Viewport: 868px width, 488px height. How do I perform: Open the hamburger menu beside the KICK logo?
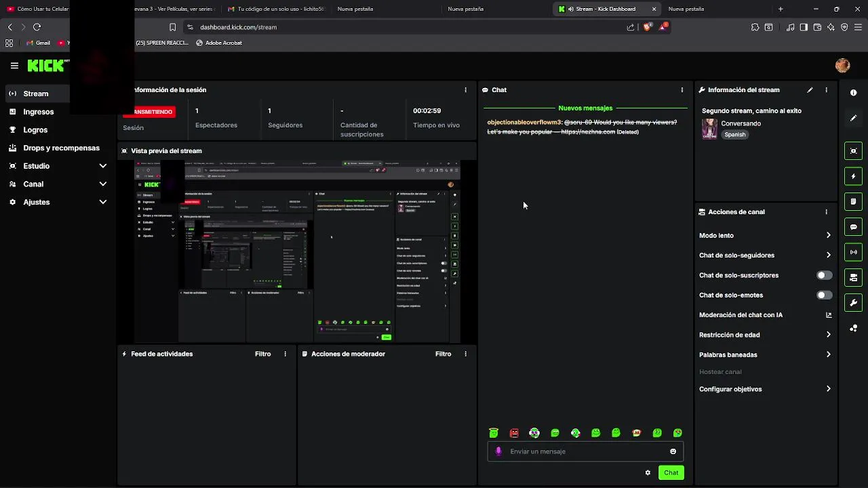pos(14,66)
